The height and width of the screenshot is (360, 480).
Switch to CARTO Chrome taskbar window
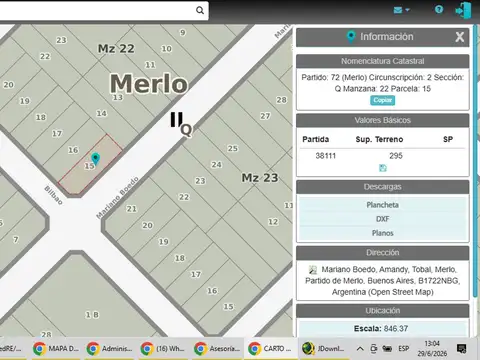[271, 349]
